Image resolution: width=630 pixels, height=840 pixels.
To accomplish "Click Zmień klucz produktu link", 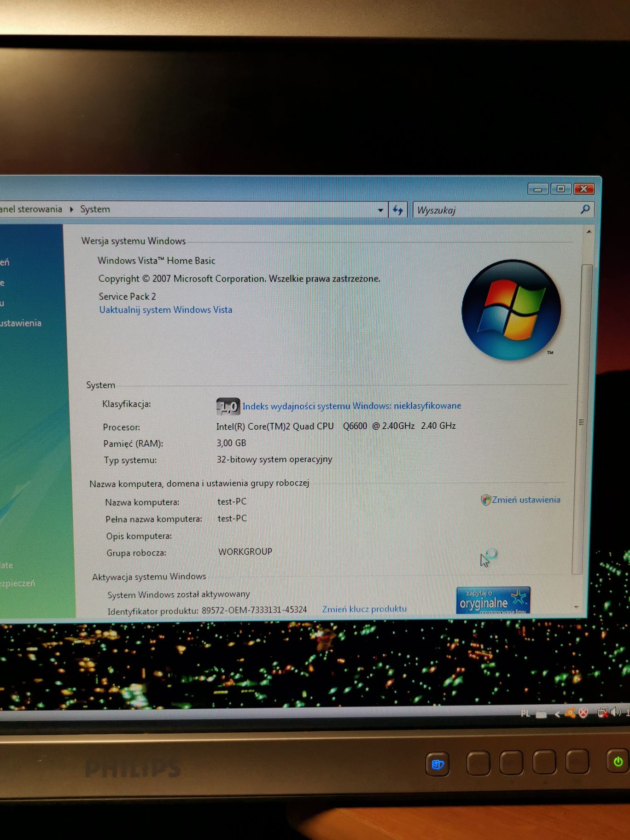I will click(x=364, y=609).
